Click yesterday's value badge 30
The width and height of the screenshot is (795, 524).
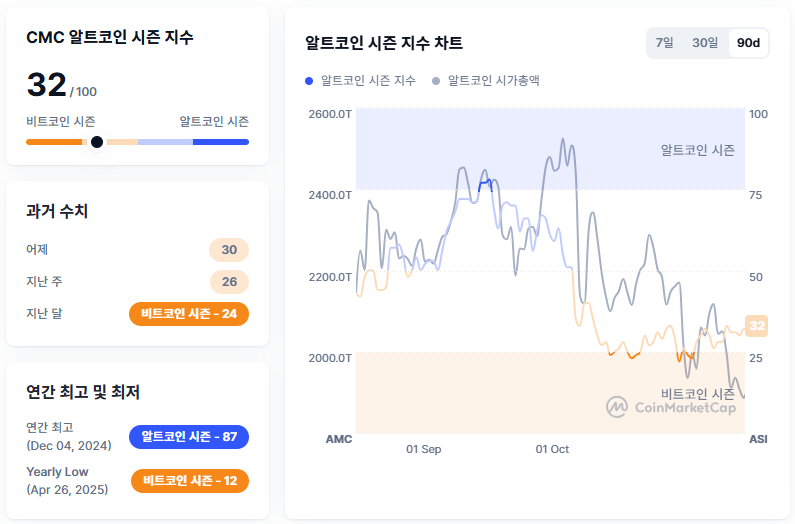click(229, 250)
